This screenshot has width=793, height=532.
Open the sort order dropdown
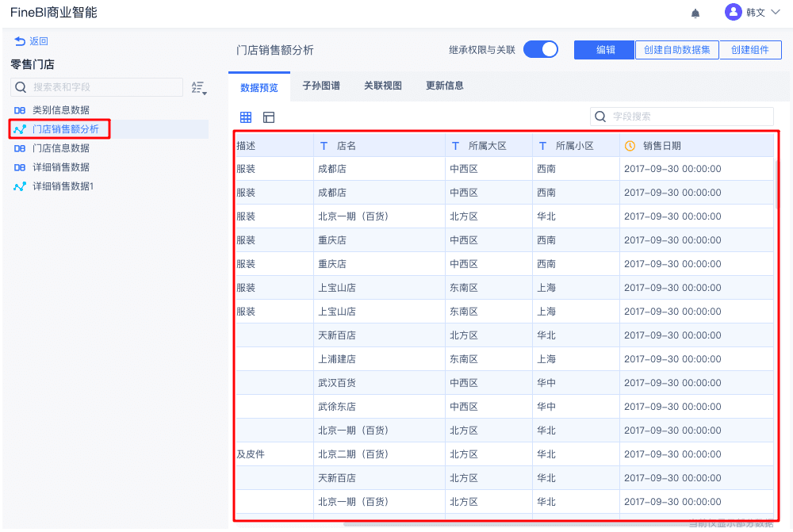tap(198, 88)
